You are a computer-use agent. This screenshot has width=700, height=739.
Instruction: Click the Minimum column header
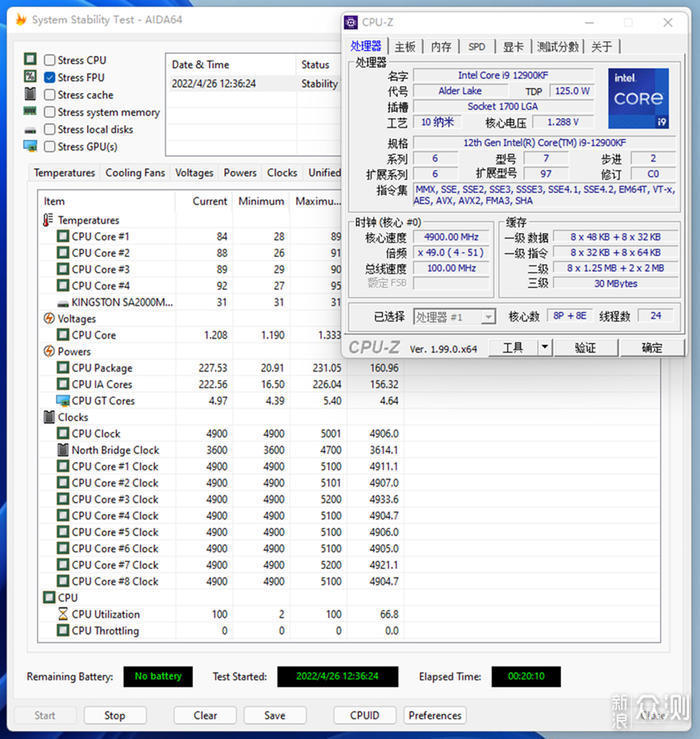pos(261,201)
